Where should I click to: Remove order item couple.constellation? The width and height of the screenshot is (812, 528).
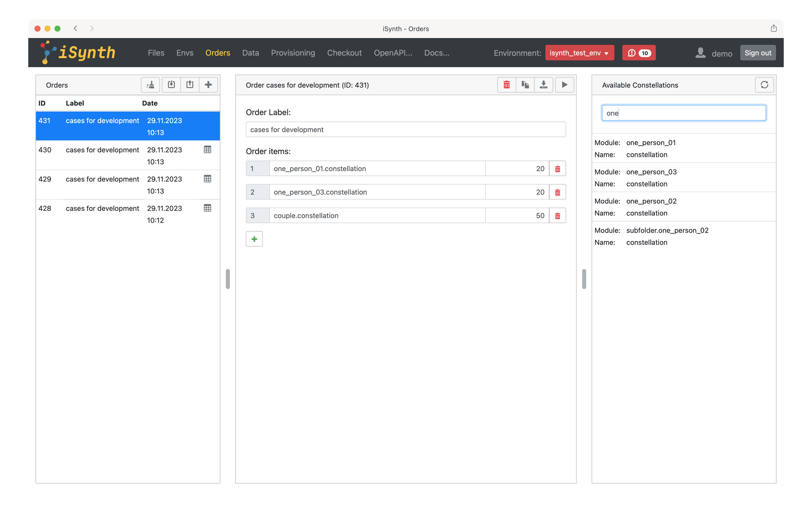(x=557, y=216)
